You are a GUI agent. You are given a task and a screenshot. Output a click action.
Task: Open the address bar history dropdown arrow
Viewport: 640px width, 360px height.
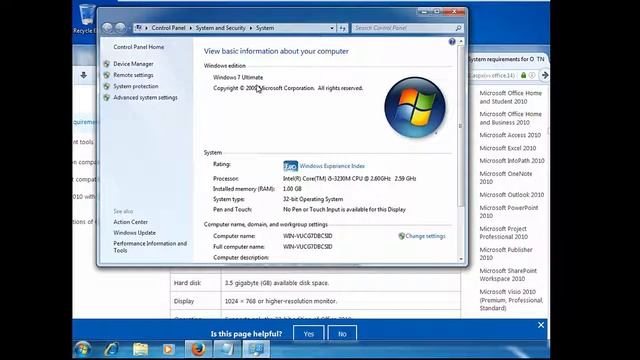[332, 28]
